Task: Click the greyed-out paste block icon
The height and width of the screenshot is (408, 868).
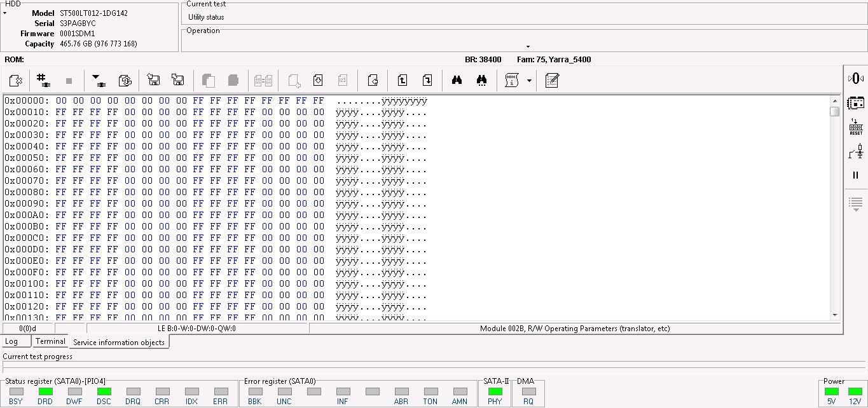Action: click(233, 81)
